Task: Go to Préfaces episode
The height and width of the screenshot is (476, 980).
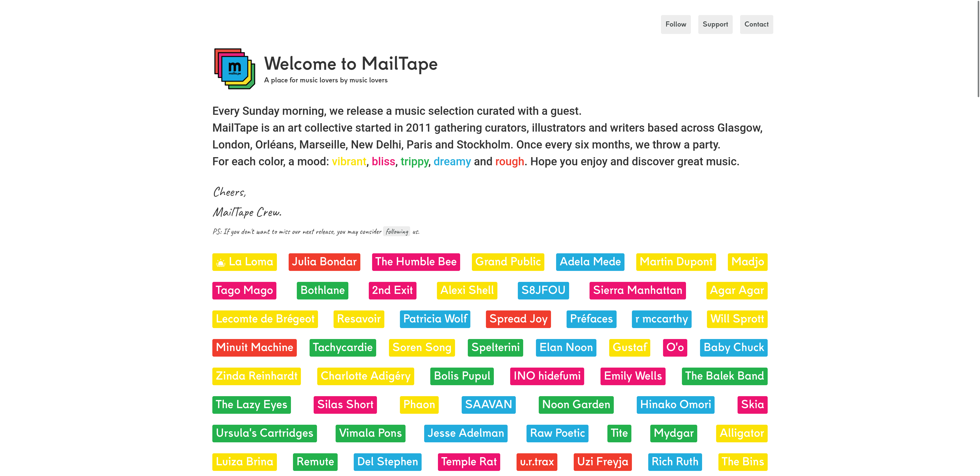Action: [591, 319]
